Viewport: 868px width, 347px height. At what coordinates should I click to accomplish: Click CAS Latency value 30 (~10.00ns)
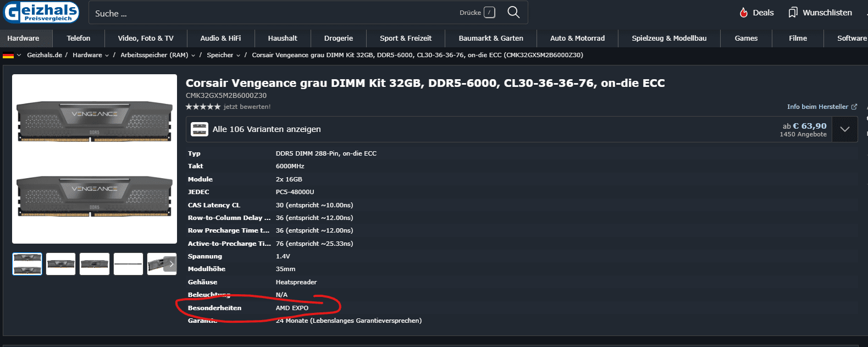(x=314, y=205)
